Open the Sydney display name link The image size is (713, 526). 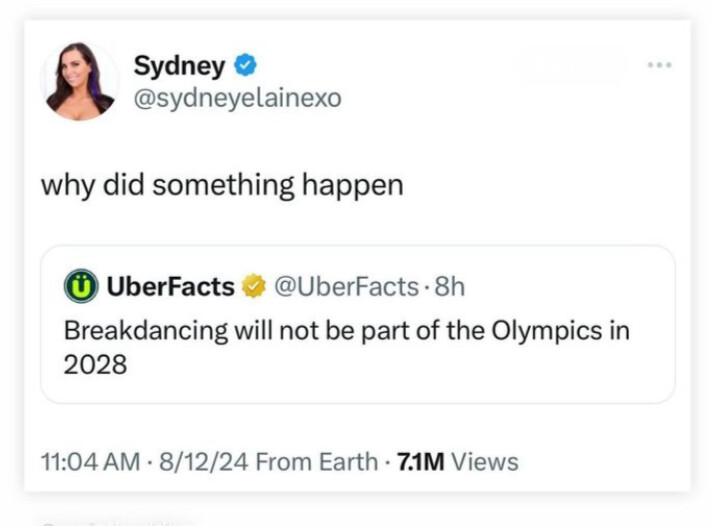179,67
